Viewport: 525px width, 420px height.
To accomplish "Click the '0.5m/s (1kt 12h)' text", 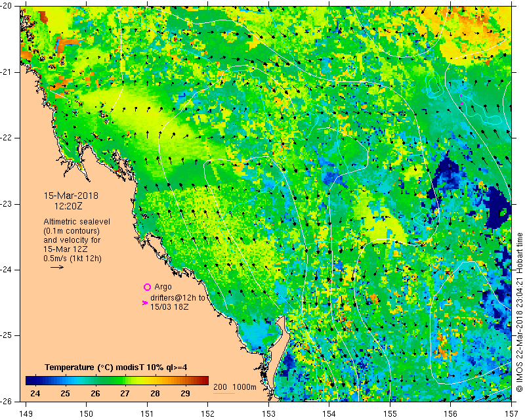I will (73, 259).
